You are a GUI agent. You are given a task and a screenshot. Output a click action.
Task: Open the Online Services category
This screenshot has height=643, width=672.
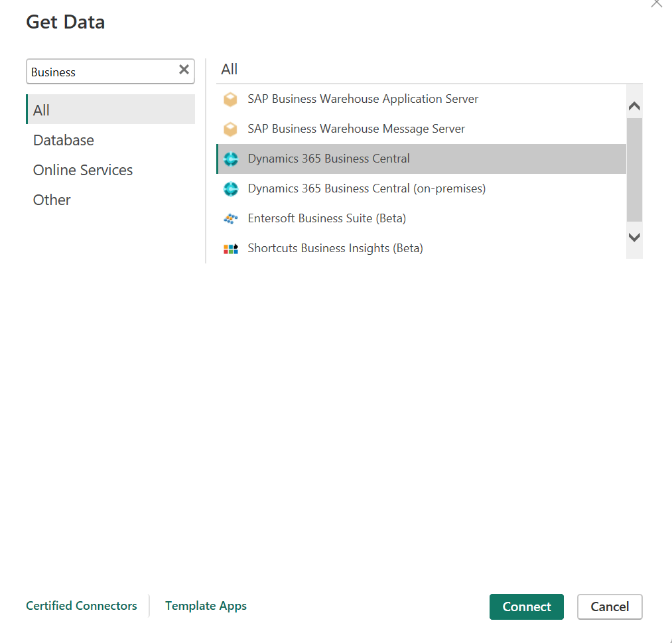coord(111,170)
